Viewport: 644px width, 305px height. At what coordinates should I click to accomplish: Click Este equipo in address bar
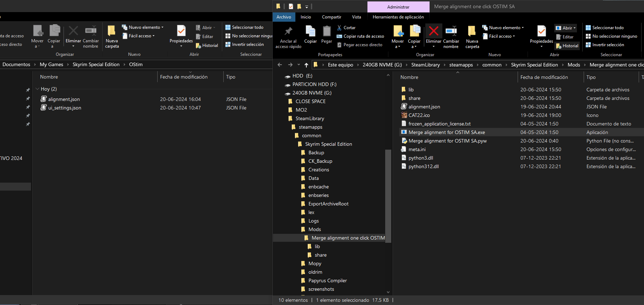pyautogui.click(x=340, y=65)
